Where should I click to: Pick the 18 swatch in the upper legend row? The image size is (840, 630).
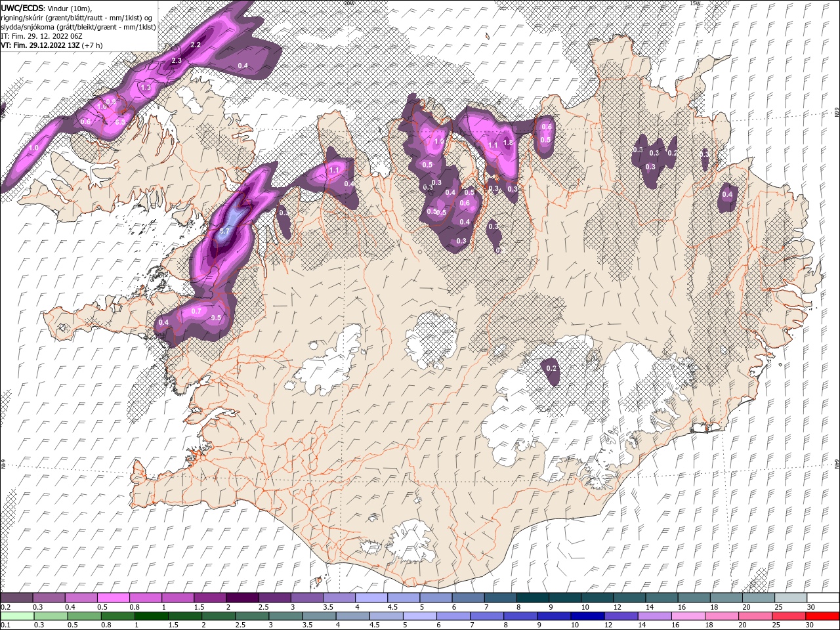(x=726, y=598)
